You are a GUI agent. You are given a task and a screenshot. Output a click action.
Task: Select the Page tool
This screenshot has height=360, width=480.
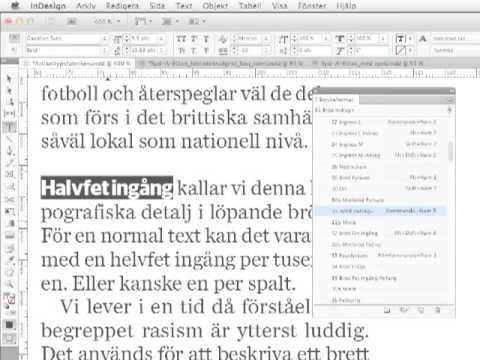(x=10, y=102)
